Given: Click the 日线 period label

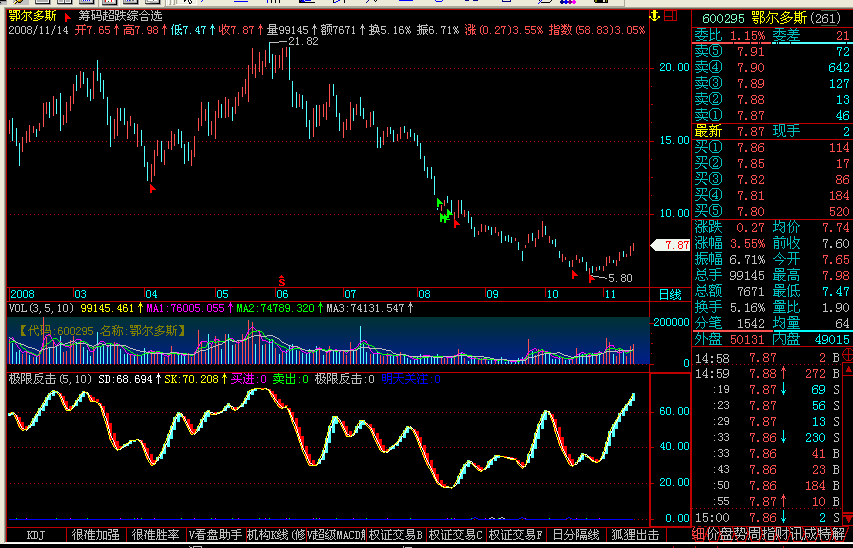Looking at the screenshot, I should click(x=670, y=295).
